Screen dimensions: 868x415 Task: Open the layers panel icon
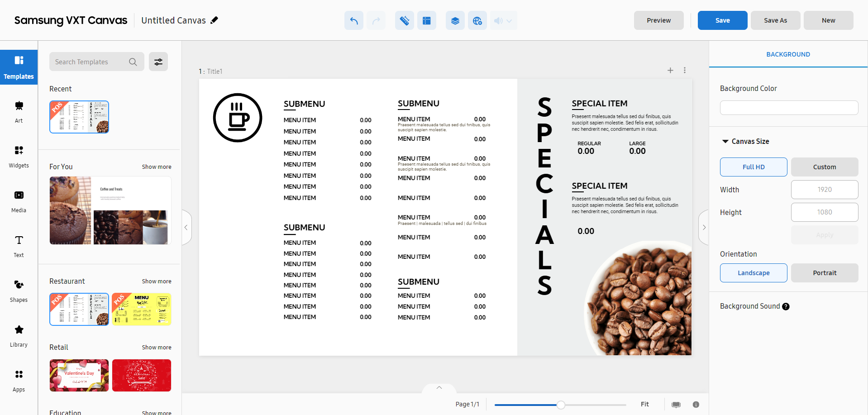pyautogui.click(x=455, y=20)
